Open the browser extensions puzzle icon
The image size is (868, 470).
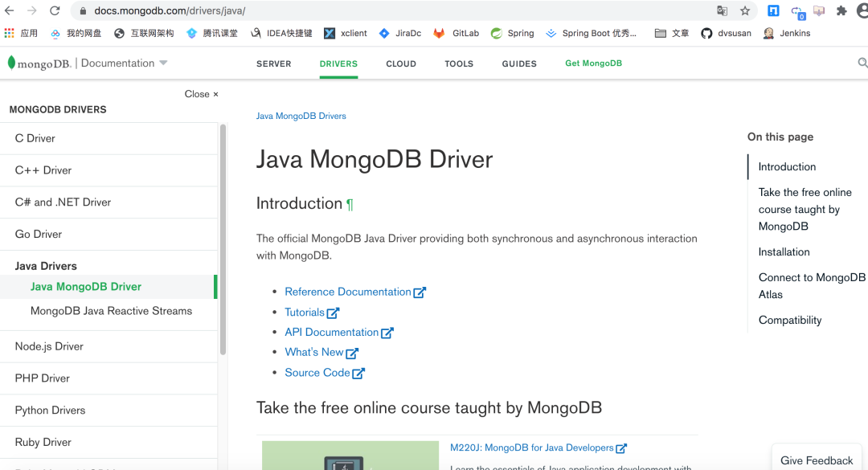click(841, 10)
